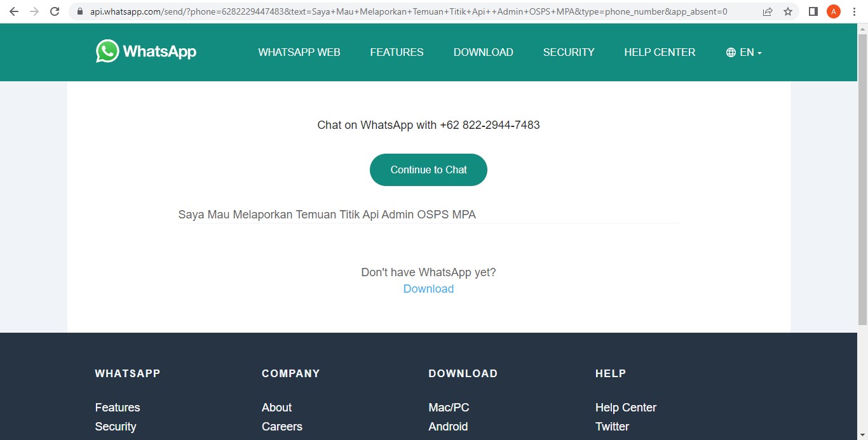
Task: Expand the EN language dropdown
Action: click(x=743, y=52)
